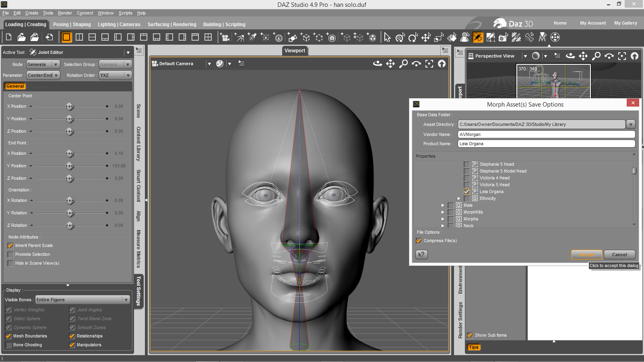This screenshot has height=362, width=644.
Task: Open the Asset Directory dropdown arrow
Action: click(631, 124)
